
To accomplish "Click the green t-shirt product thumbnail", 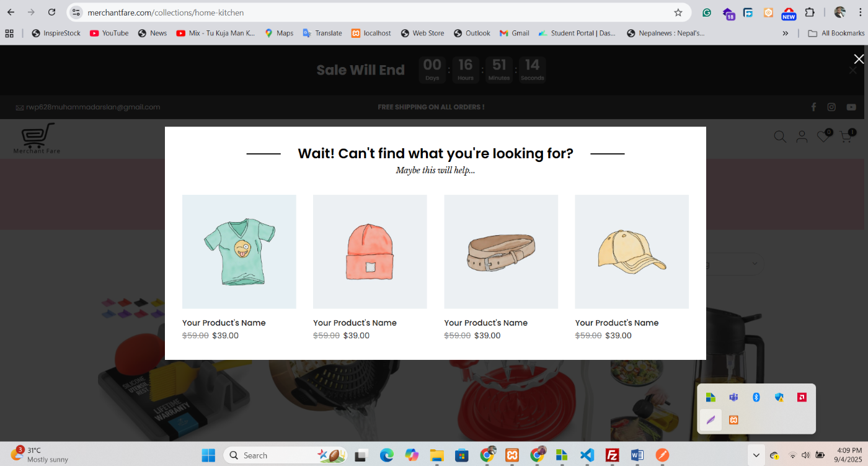I will pyautogui.click(x=239, y=251).
